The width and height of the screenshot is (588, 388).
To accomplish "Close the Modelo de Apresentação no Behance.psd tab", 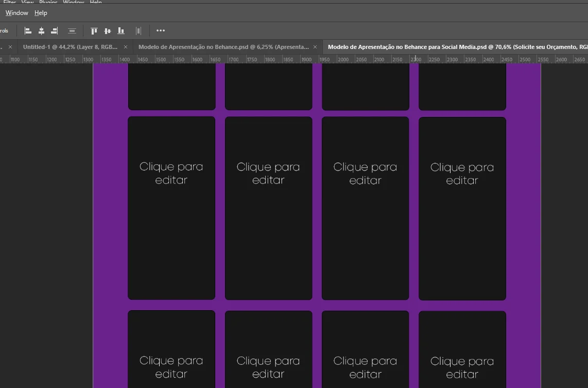I will point(315,47).
